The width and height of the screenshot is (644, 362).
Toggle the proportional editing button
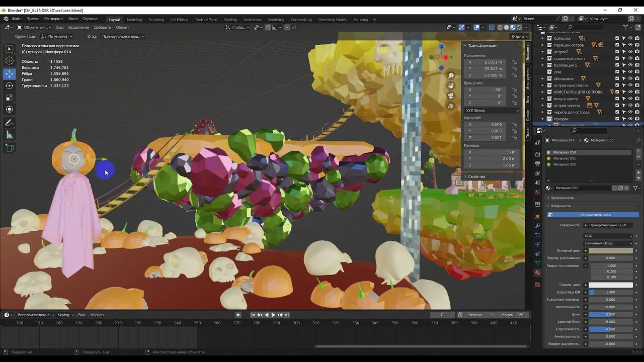(x=288, y=27)
